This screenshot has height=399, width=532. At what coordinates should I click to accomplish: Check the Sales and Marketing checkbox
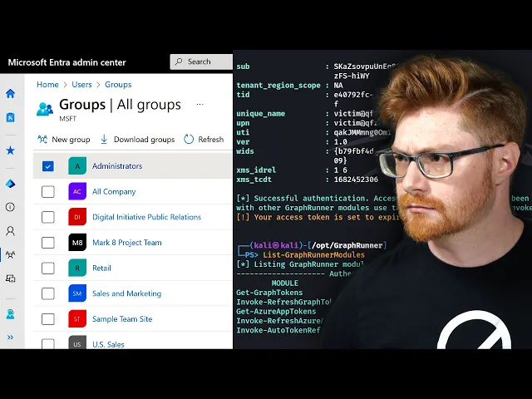[x=48, y=293]
